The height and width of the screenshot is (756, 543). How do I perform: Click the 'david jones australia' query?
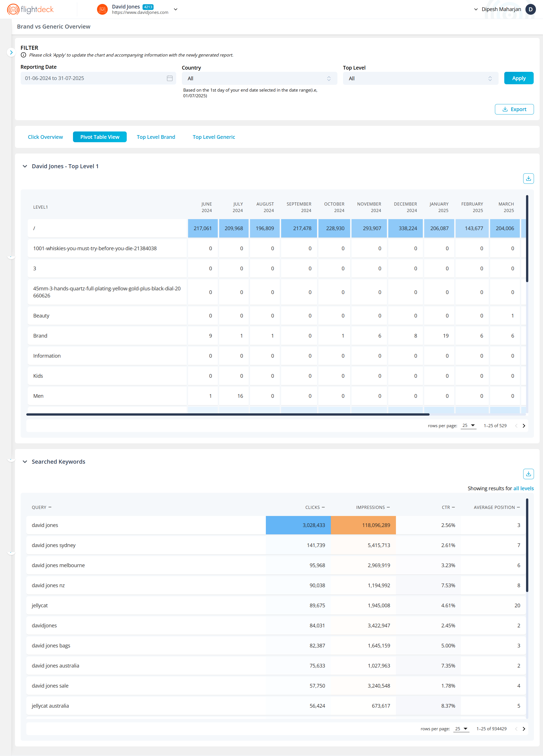(x=55, y=666)
